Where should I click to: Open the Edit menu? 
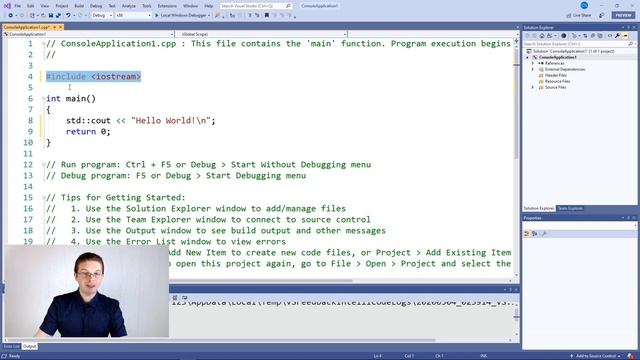[x=31, y=6]
